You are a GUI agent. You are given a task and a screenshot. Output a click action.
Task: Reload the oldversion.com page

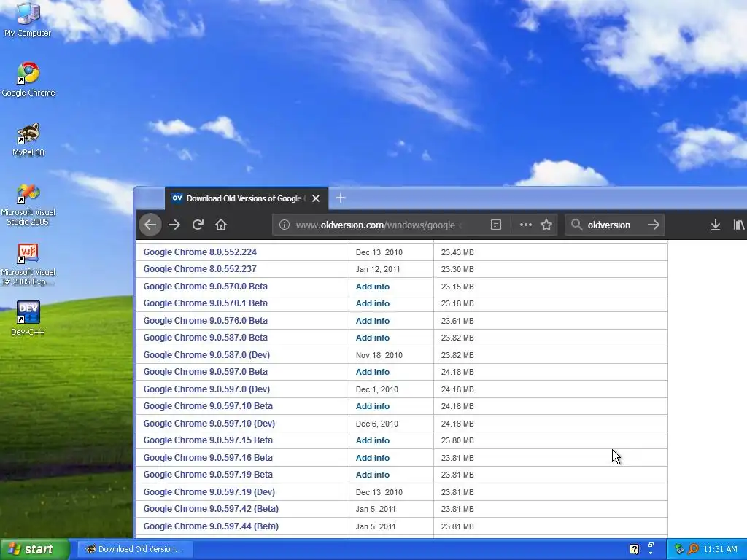coord(198,225)
